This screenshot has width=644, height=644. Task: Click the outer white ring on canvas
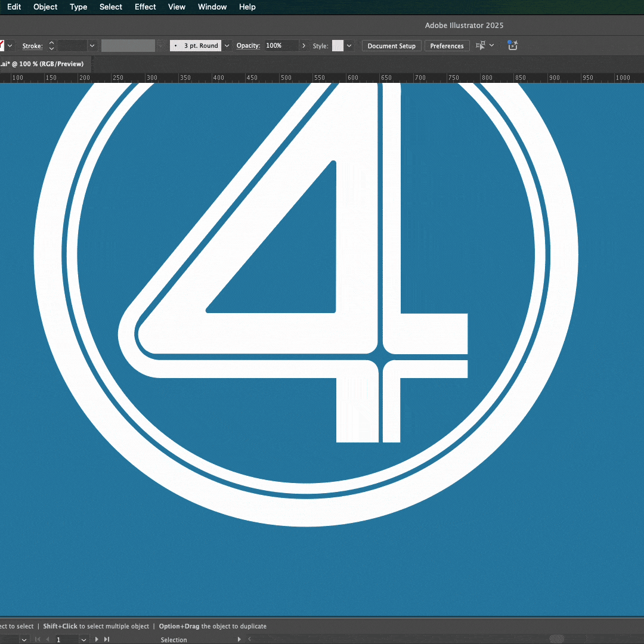tap(48, 255)
